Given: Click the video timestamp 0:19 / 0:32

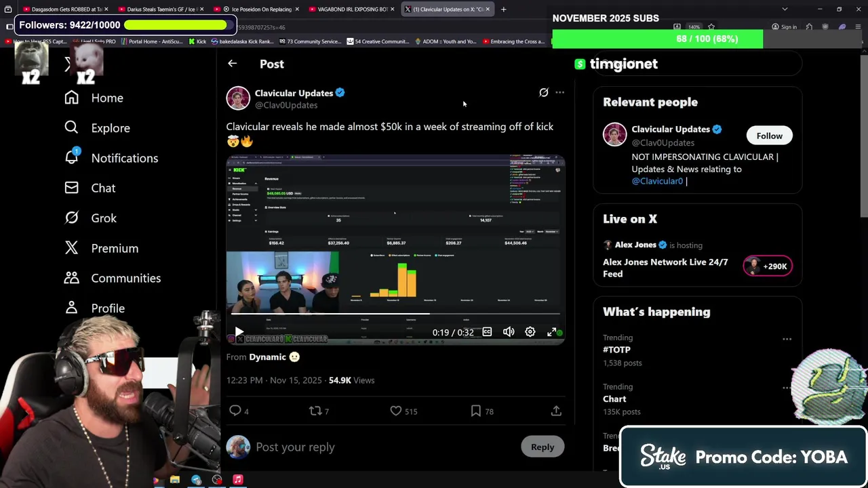Looking at the screenshot, I should click(x=453, y=332).
